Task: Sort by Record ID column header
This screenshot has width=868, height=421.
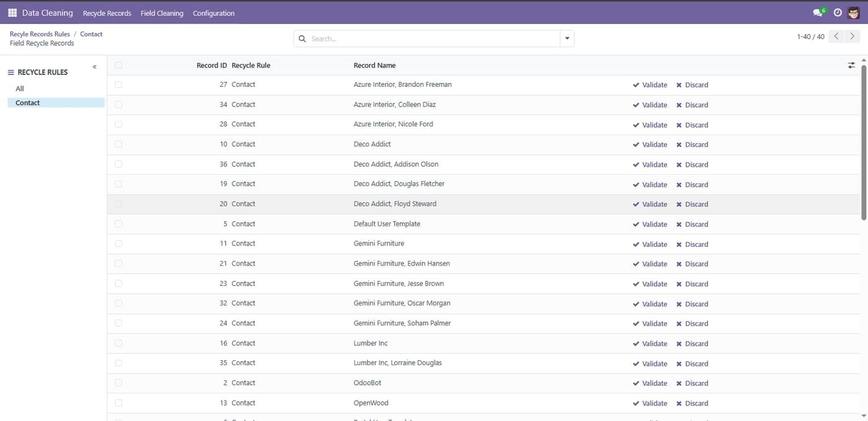Action: pyautogui.click(x=211, y=65)
